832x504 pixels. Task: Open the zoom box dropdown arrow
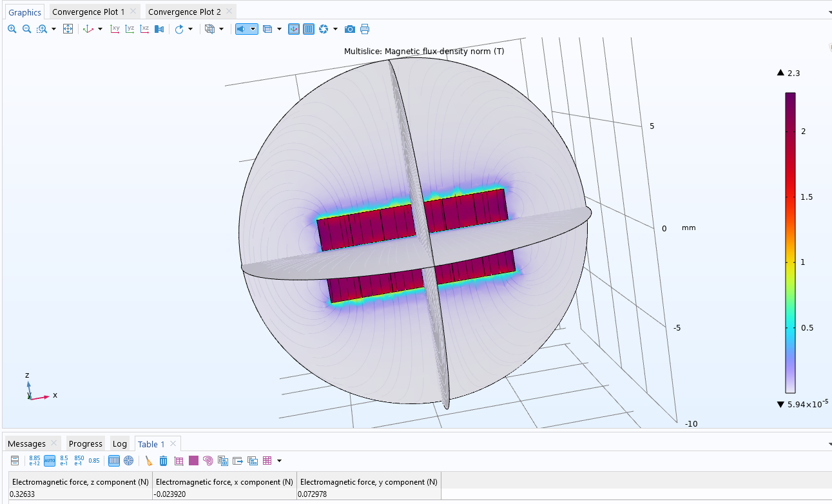point(53,29)
